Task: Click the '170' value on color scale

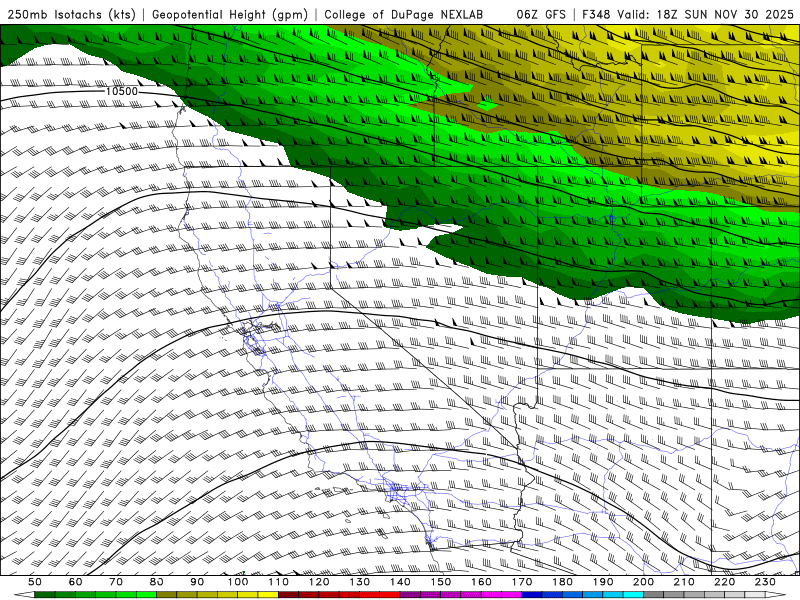Action: coord(522,582)
